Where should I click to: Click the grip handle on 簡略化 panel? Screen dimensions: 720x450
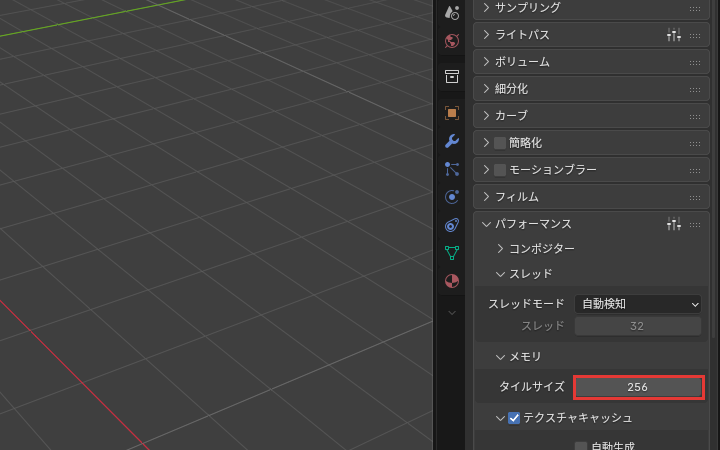[695, 144]
